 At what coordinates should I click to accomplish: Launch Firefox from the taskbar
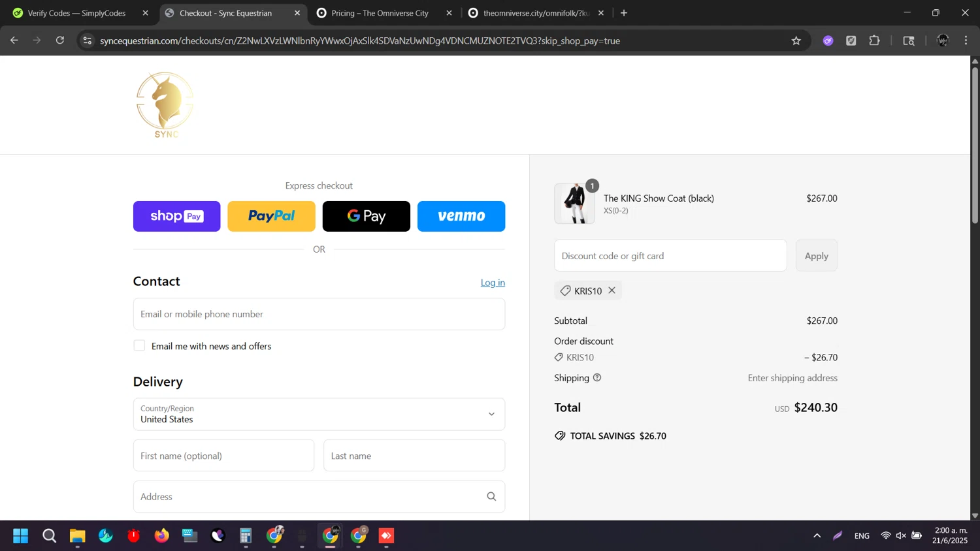tap(161, 536)
